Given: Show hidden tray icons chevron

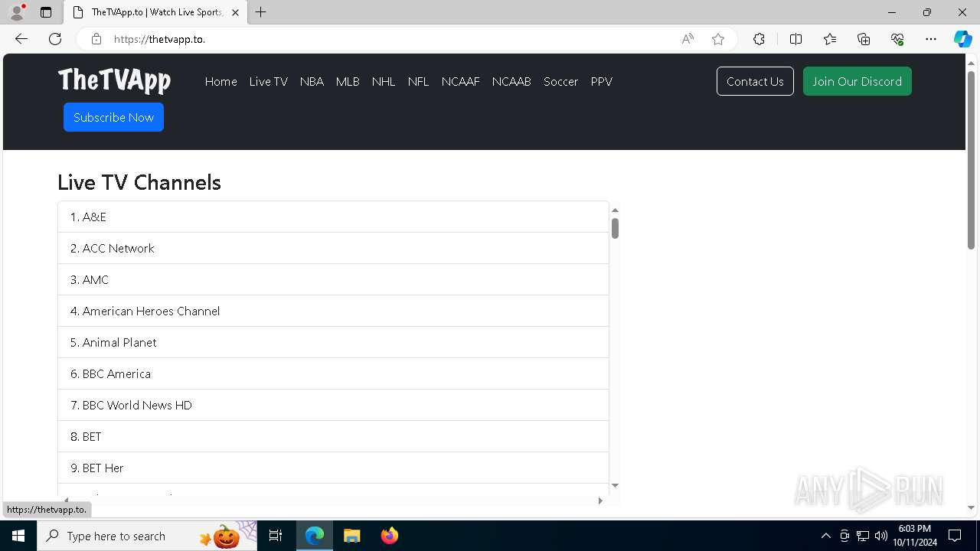Looking at the screenshot, I should [825, 536].
